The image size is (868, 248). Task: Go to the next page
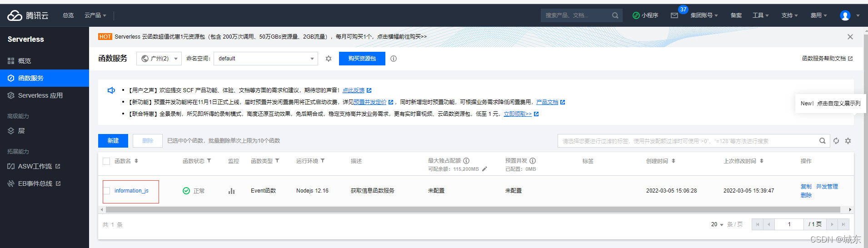tap(832, 224)
